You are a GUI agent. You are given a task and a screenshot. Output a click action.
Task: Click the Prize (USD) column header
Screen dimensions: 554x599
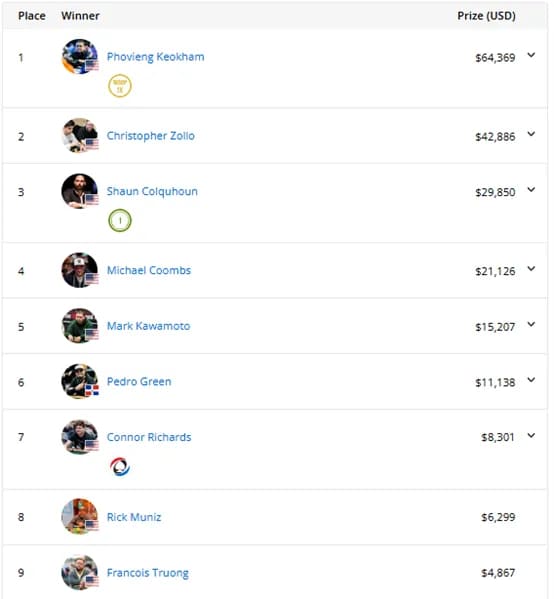(486, 16)
